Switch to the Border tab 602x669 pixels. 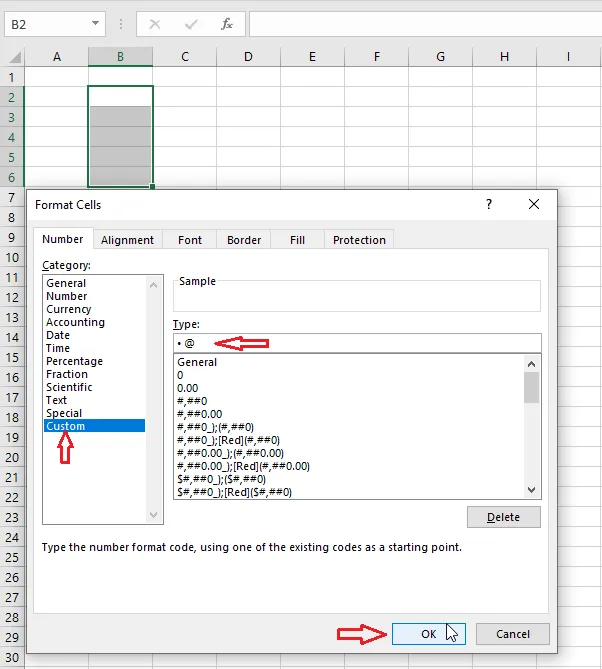[x=244, y=240]
